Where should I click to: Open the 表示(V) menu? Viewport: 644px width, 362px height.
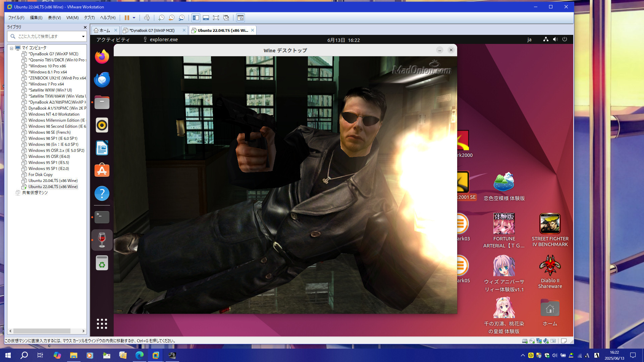coord(54,18)
